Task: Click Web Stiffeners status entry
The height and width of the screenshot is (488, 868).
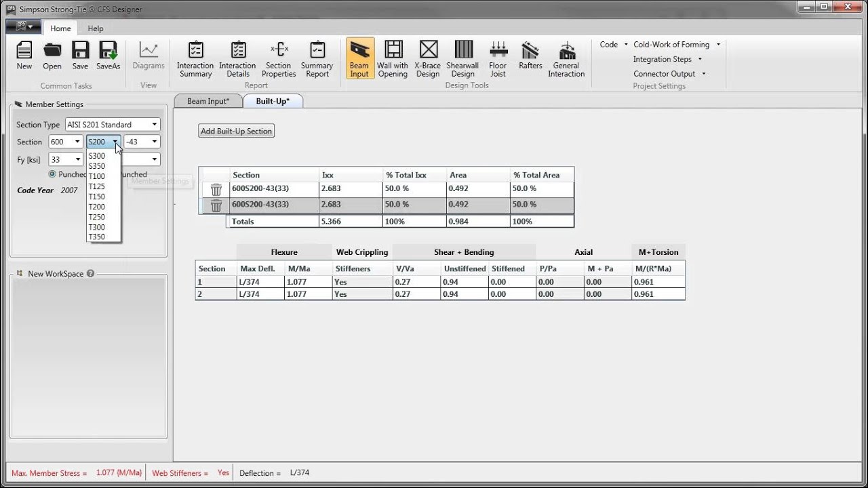Action: point(191,473)
